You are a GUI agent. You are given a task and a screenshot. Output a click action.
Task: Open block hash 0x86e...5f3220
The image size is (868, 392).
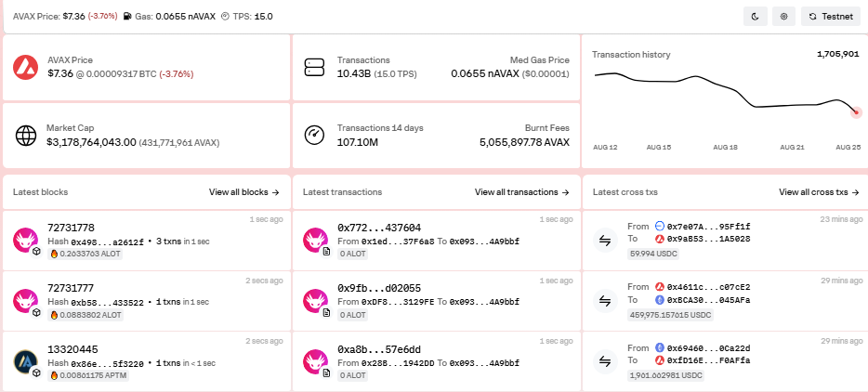(108, 364)
